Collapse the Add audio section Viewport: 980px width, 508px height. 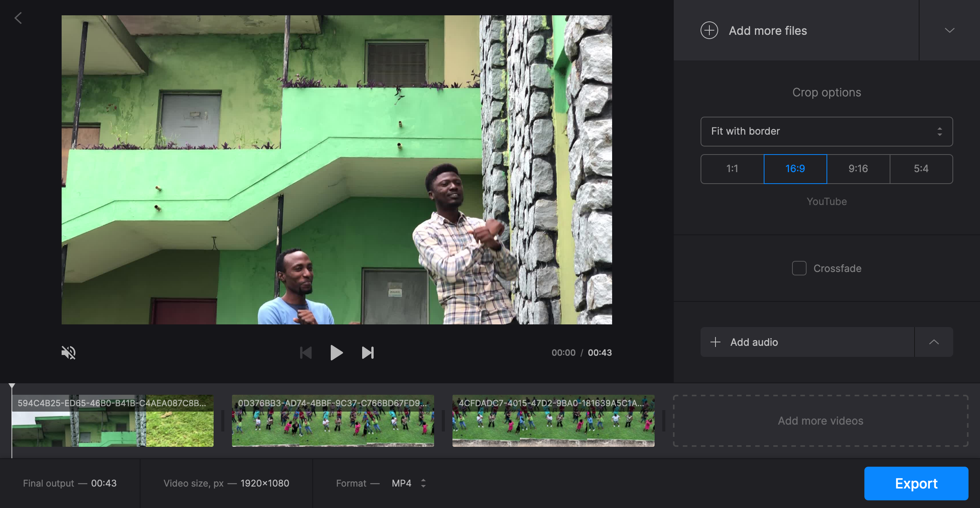coord(934,342)
